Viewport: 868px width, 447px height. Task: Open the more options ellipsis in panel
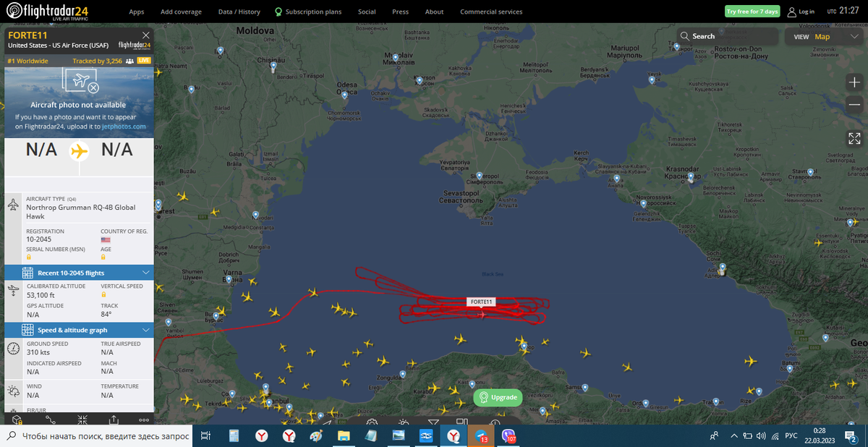pos(144,419)
